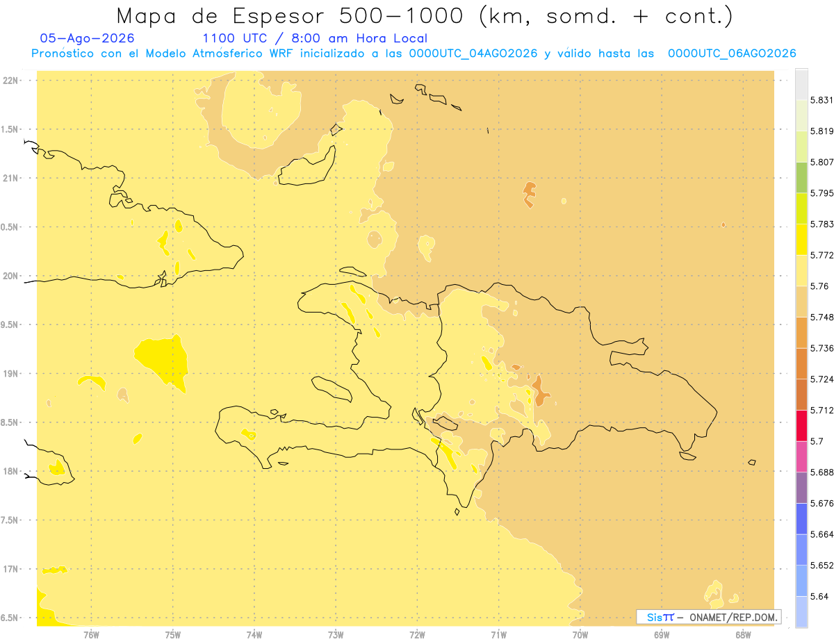
Task: Click the pink swatch between 5.7 and 5.688
Action: (801, 456)
